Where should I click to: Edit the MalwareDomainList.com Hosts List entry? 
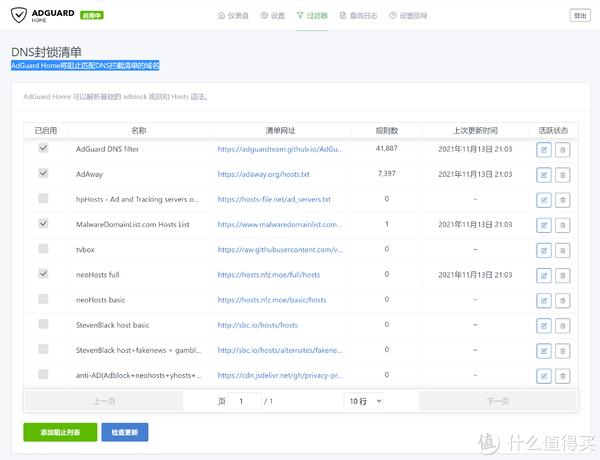tap(544, 225)
